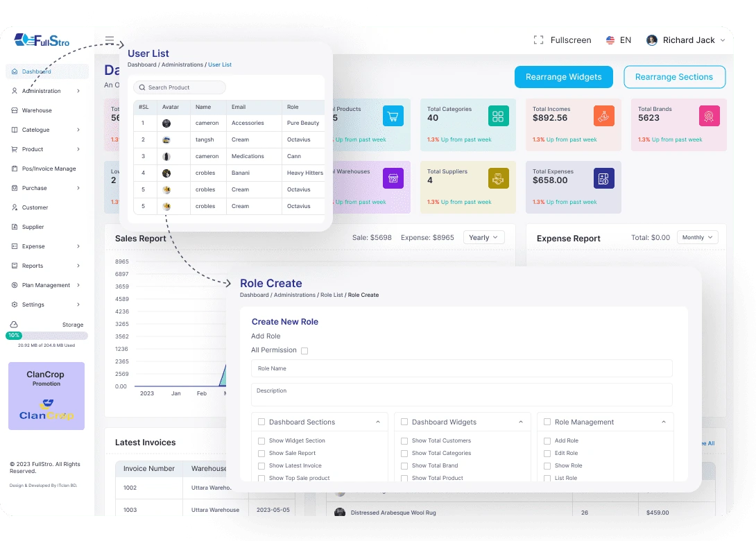Open the Yearly sales report dropdown
Screen dimensions: 756x541
483,237
